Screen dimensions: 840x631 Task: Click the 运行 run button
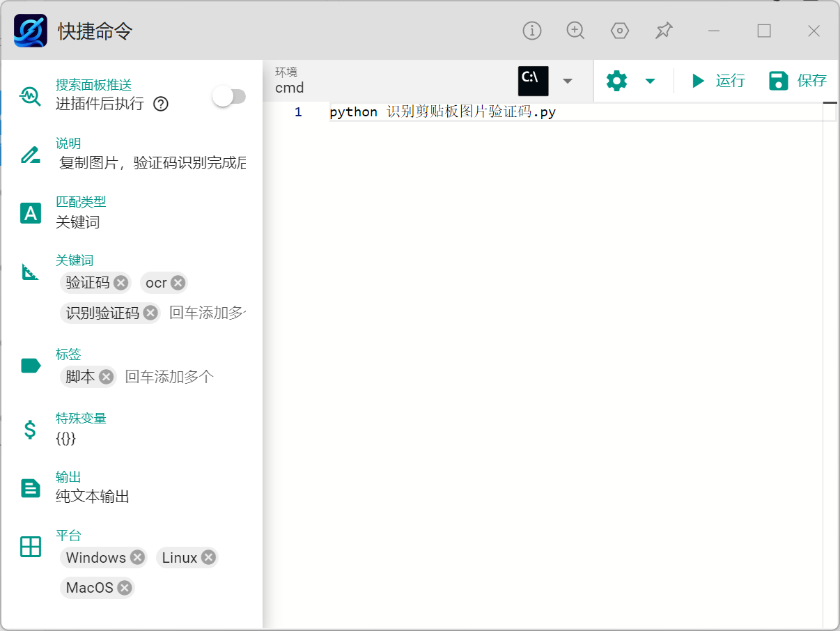pyautogui.click(x=718, y=81)
